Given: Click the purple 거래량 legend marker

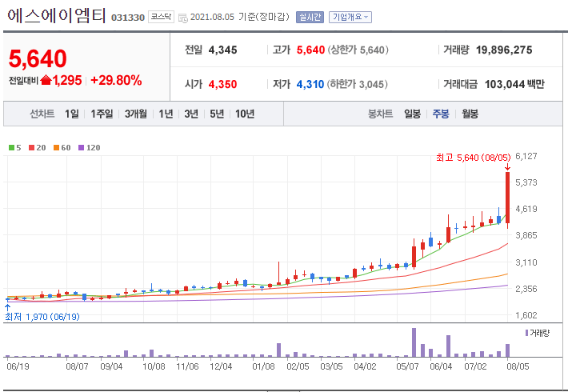Looking at the screenshot, I should point(526,333).
